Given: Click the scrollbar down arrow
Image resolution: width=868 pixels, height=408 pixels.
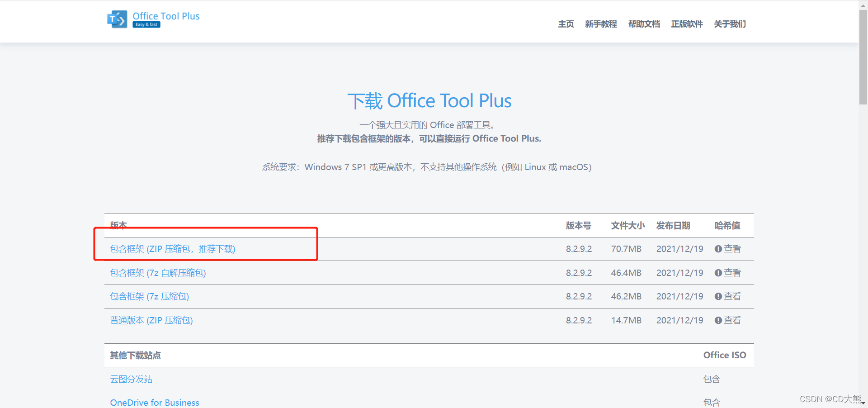Looking at the screenshot, I should tap(863, 403).
